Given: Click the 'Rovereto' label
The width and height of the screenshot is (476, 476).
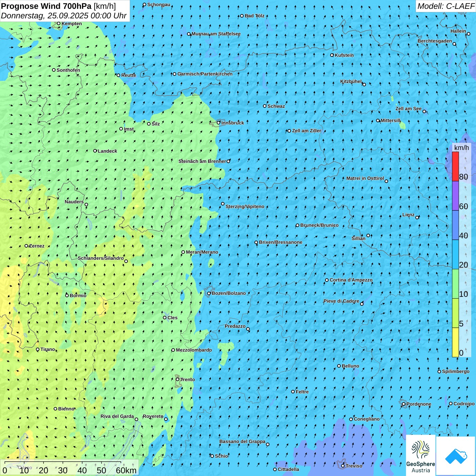Looking at the screenshot, I should (x=153, y=416).
